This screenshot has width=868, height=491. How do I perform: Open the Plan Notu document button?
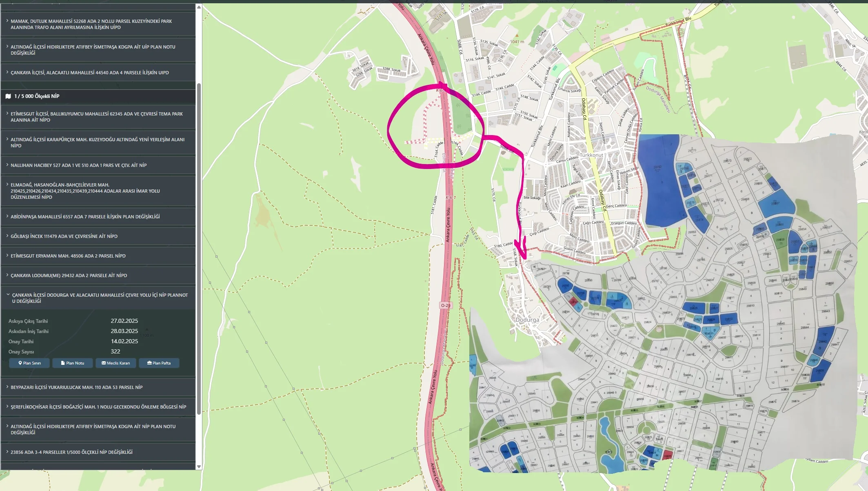pyautogui.click(x=73, y=363)
